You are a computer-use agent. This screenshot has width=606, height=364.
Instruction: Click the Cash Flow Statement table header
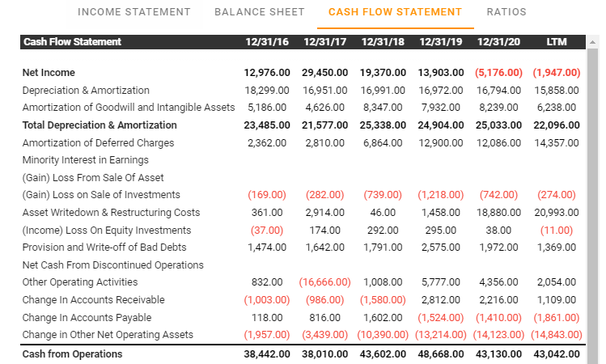tap(72, 41)
